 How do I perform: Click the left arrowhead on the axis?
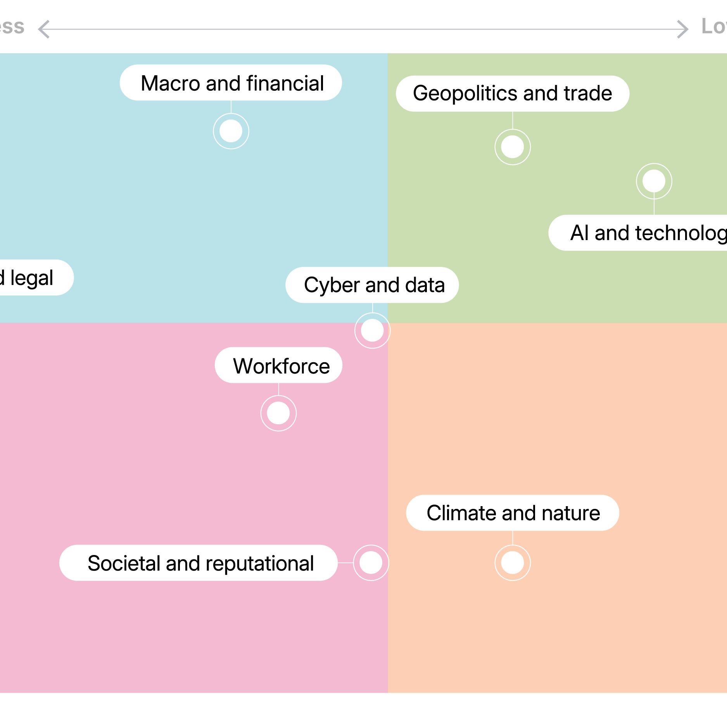pyautogui.click(x=44, y=29)
